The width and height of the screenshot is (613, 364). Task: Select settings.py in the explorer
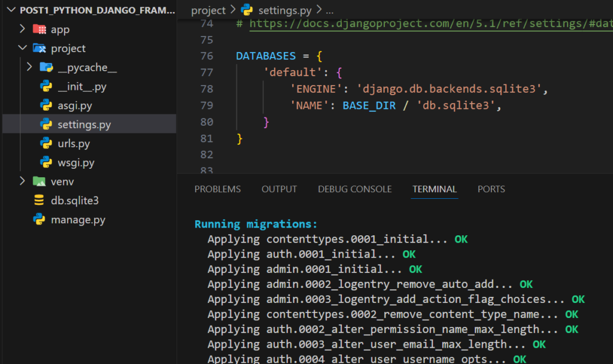[x=89, y=124]
